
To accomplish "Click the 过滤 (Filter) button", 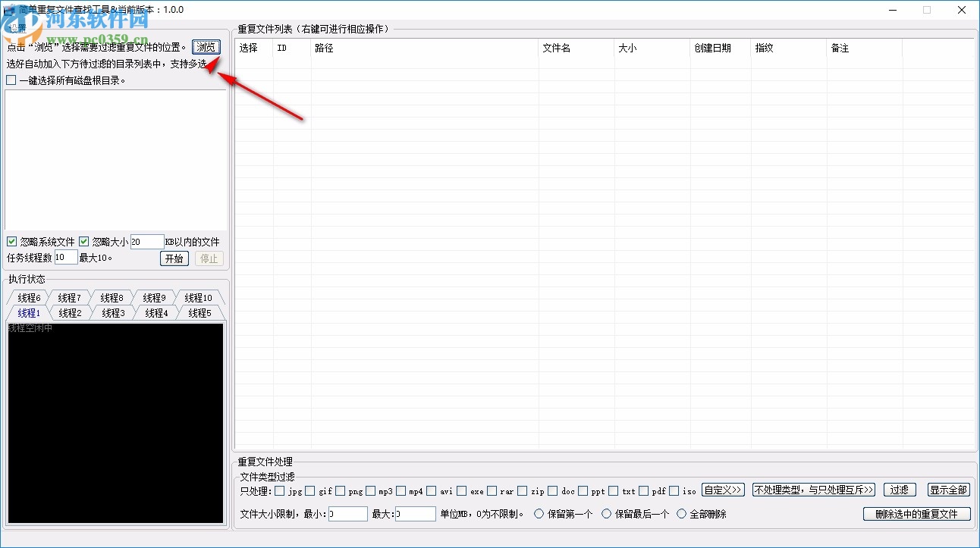I will click(x=900, y=490).
